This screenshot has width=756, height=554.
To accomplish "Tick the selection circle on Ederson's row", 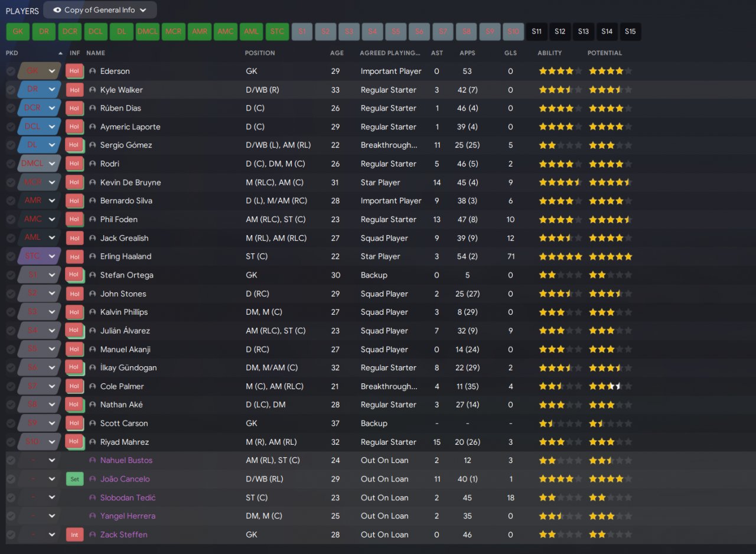I will coord(11,71).
